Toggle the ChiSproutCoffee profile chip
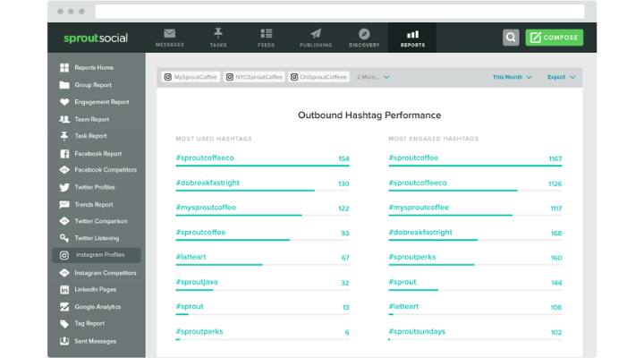 [x=318, y=77]
